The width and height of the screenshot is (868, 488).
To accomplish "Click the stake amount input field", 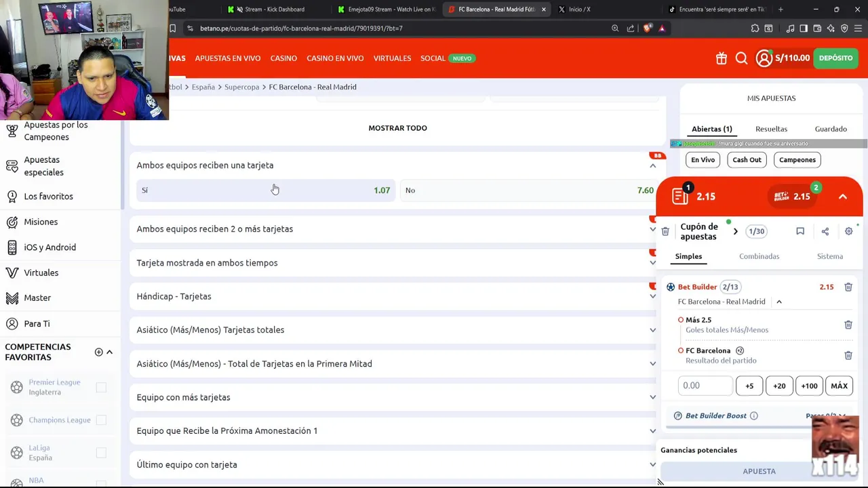I will coord(705,386).
